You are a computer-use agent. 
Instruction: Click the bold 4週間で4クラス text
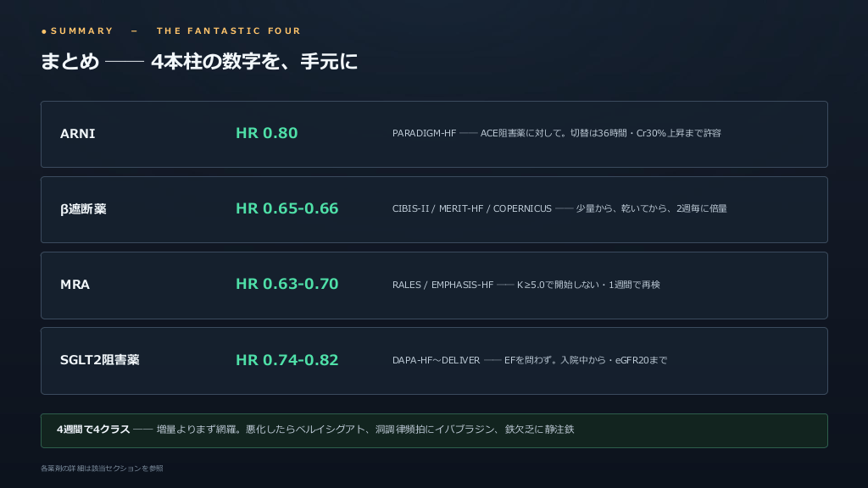93,430
